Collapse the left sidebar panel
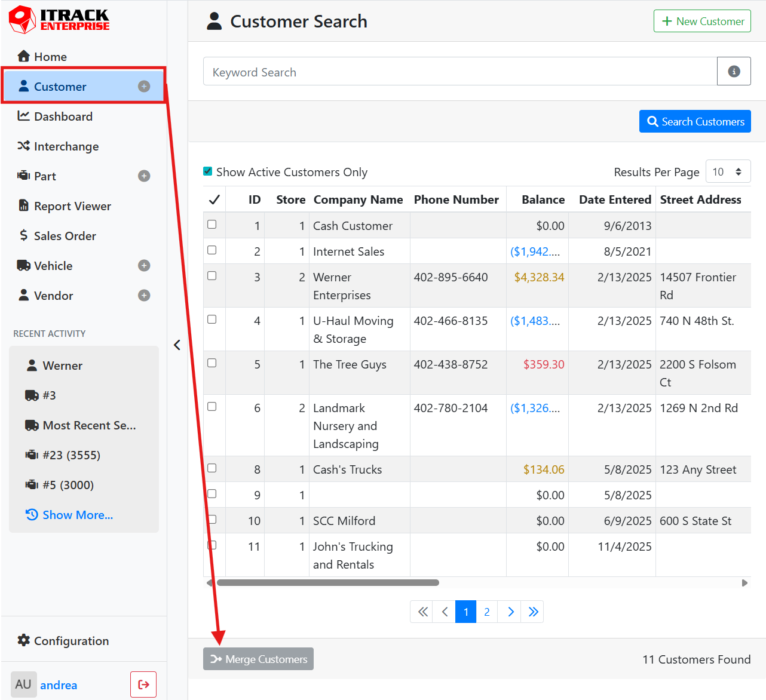Image resolution: width=766 pixels, height=700 pixels. 177,345
